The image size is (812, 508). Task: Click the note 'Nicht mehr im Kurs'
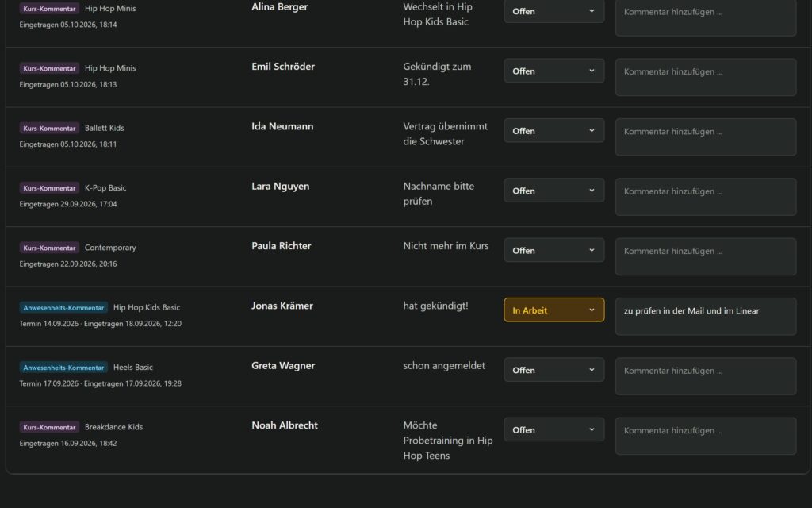point(446,246)
